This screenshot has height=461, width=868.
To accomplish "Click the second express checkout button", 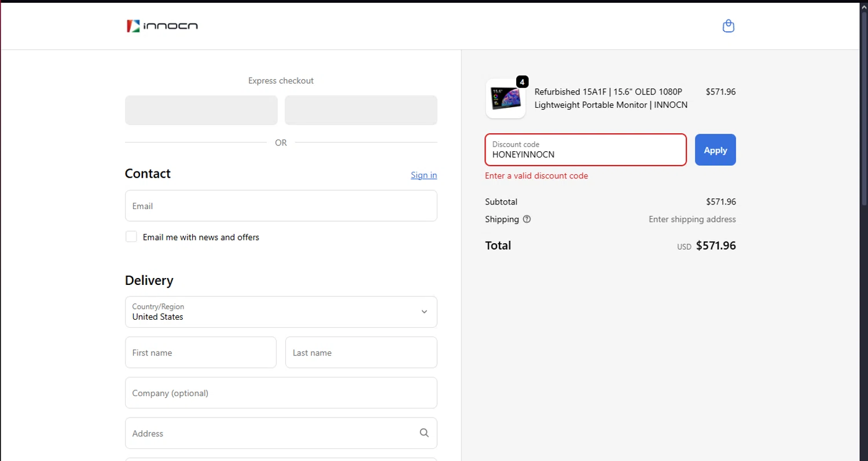I will tap(361, 110).
